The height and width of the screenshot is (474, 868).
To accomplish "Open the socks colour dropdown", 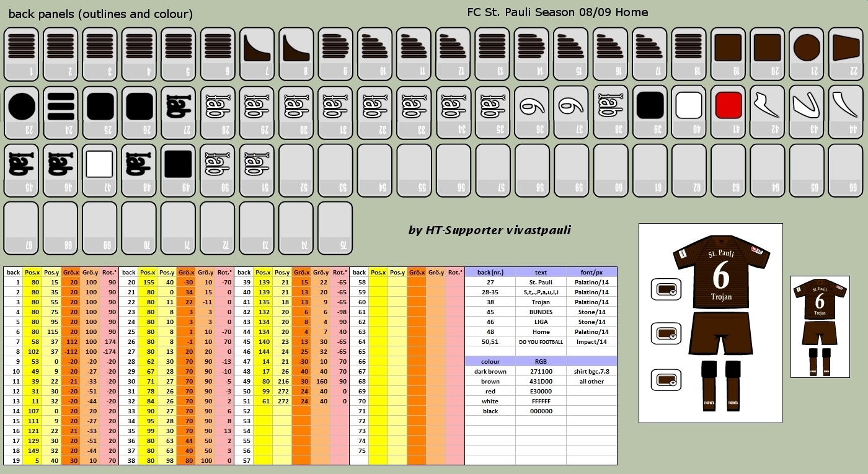I will point(666,380).
